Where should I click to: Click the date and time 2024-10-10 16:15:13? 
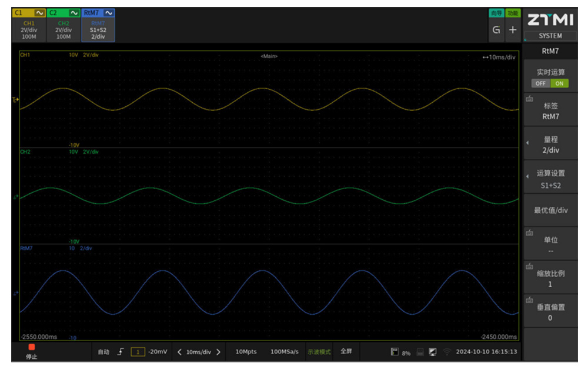click(x=486, y=352)
